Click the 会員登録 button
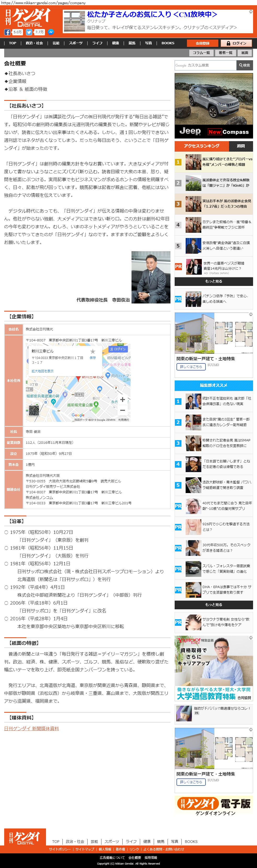This screenshot has width=257, height=868. (203, 43)
